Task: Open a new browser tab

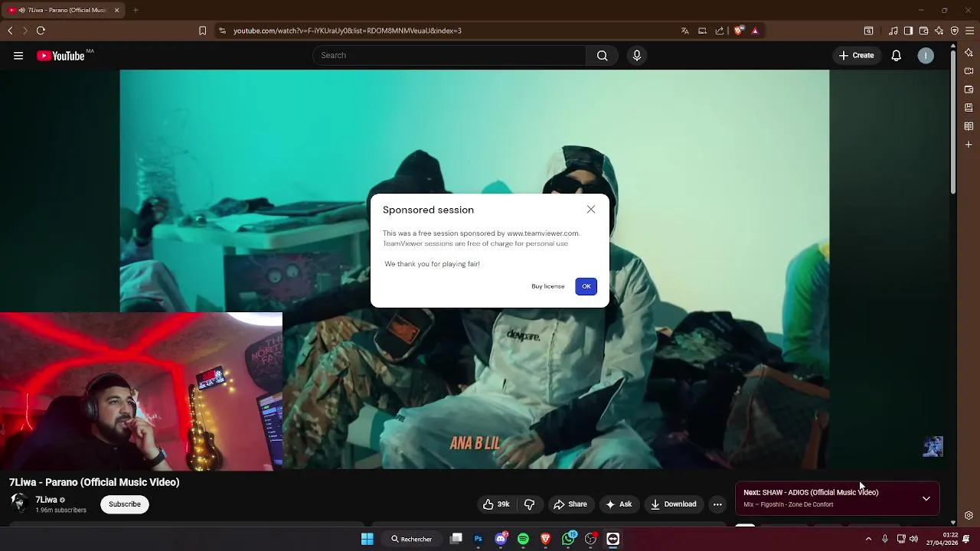Action: click(136, 10)
